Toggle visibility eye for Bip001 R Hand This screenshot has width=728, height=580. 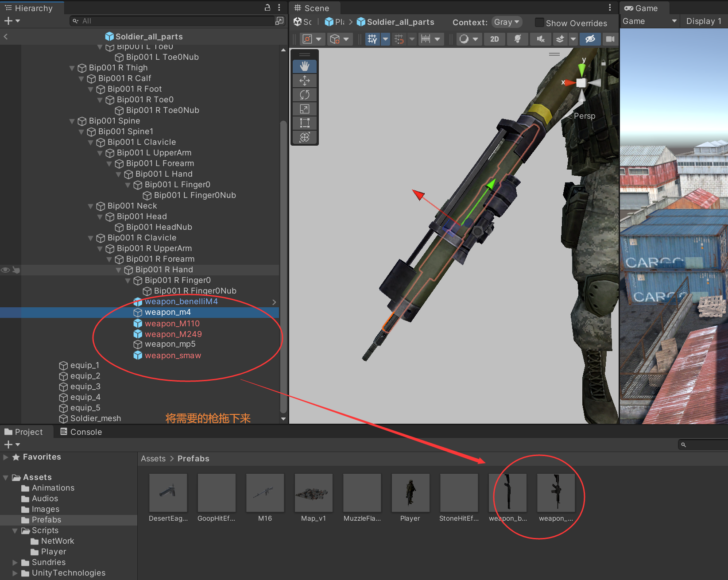[x=5, y=270]
